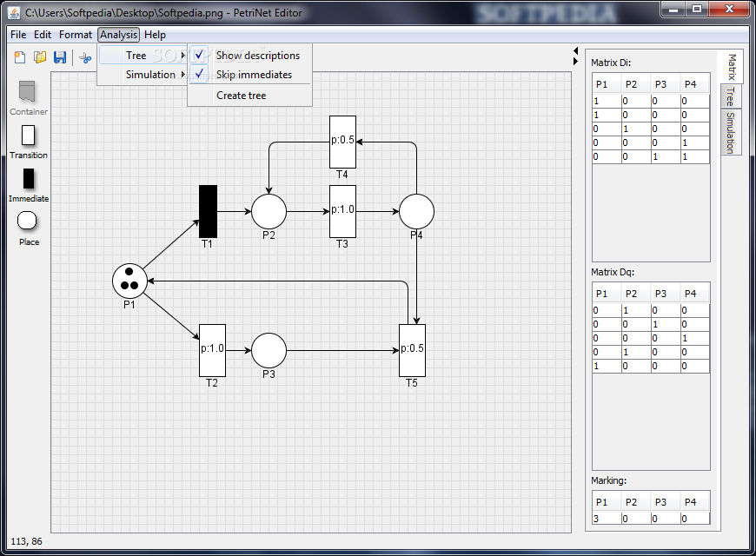Open the File menu
The width and height of the screenshot is (756, 556).
pos(18,35)
